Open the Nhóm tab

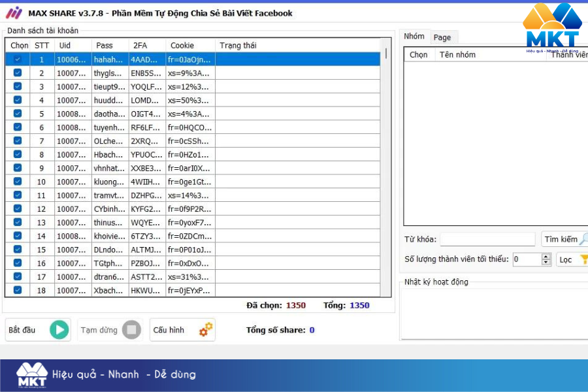[x=414, y=37]
